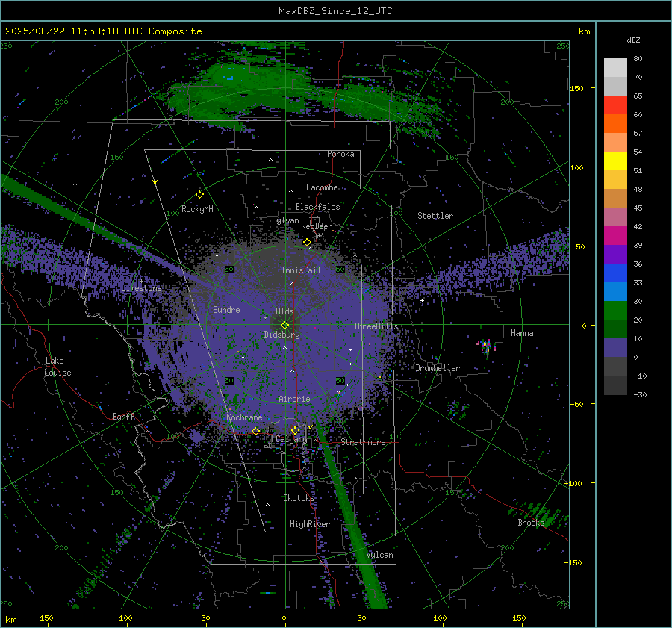Image resolution: width=672 pixels, height=628 pixels.
Task: Click the yellow diamond marker below Cochrane
Action: click(255, 431)
